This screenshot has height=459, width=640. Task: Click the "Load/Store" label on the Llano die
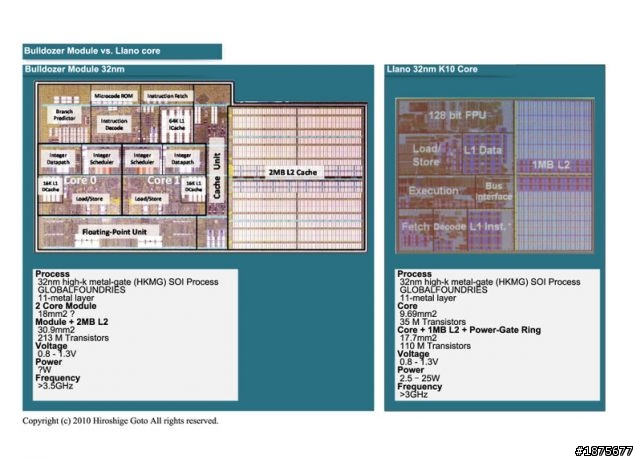pyautogui.click(x=426, y=155)
